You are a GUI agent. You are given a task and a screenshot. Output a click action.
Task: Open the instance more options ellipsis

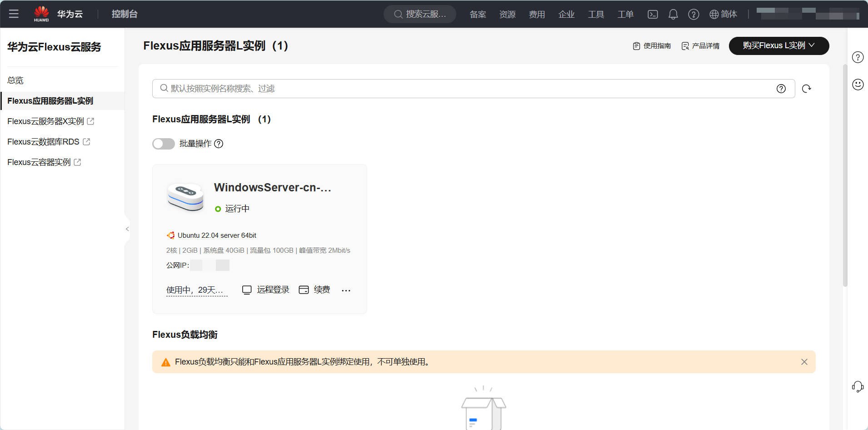[x=346, y=290]
